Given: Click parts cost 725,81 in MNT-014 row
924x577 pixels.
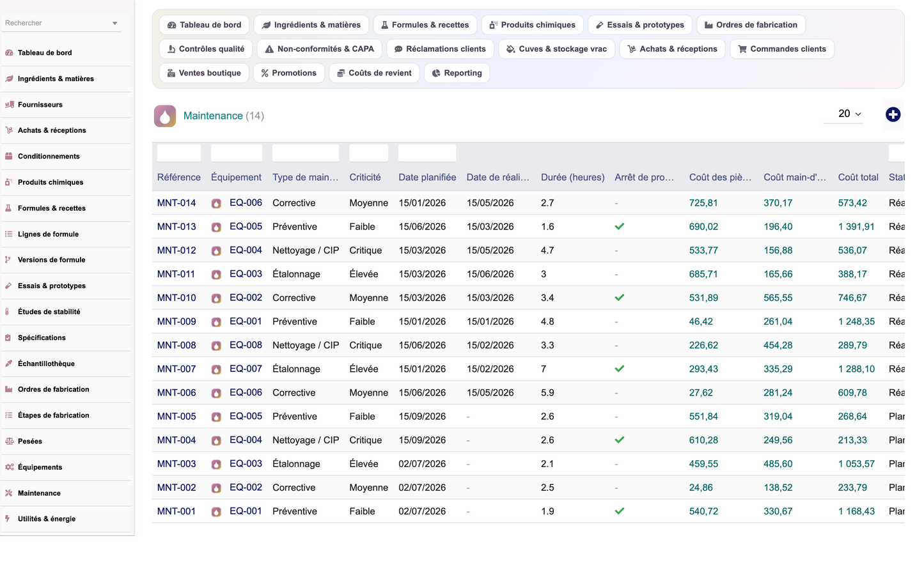Looking at the screenshot, I should coord(703,203).
